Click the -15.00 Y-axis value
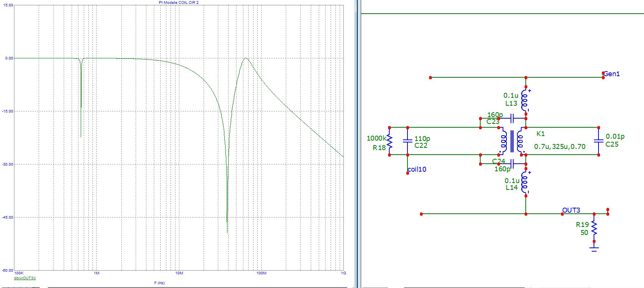The image size is (644, 288). coord(8,111)
